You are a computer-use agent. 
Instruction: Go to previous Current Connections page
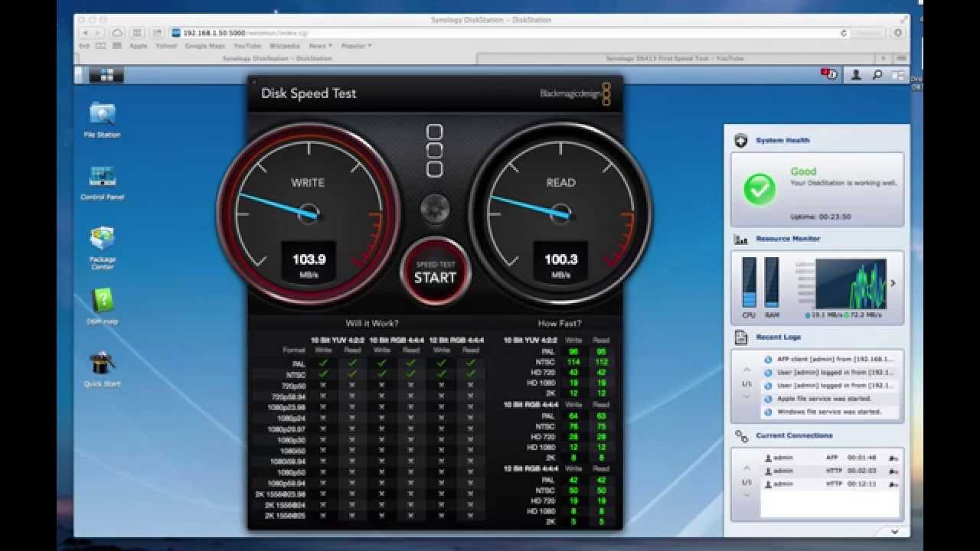746,468
